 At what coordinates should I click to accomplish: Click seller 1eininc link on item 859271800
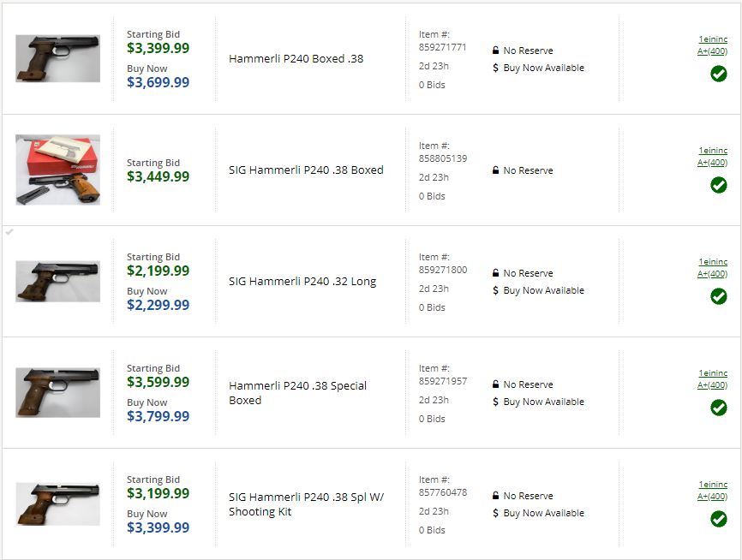(713, 261)
